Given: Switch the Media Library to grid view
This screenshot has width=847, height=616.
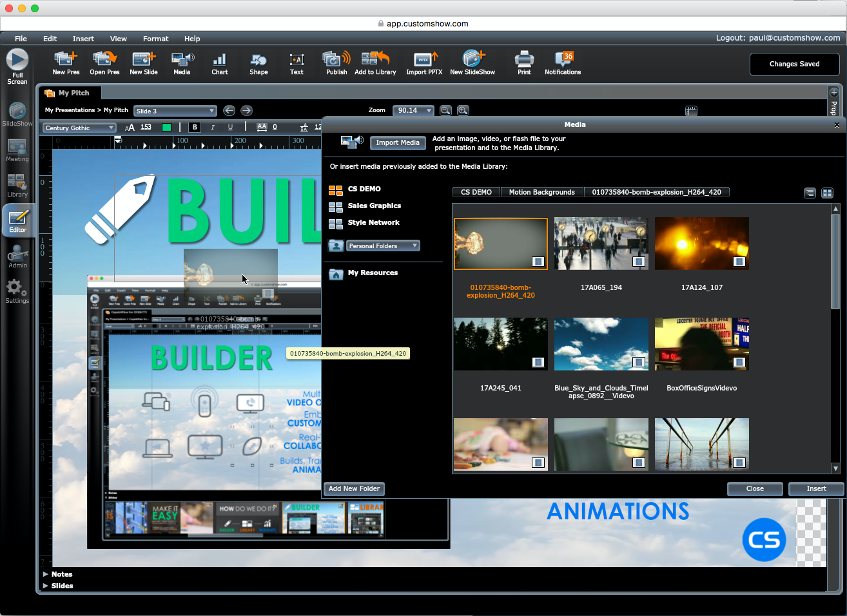Looking at the screenshot, I should coord(827,193).
